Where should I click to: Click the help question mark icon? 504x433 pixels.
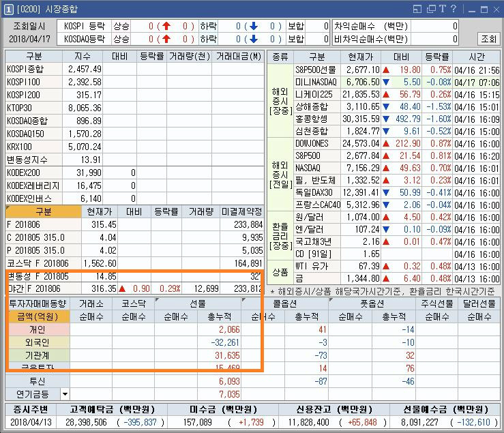coord(452,9)
